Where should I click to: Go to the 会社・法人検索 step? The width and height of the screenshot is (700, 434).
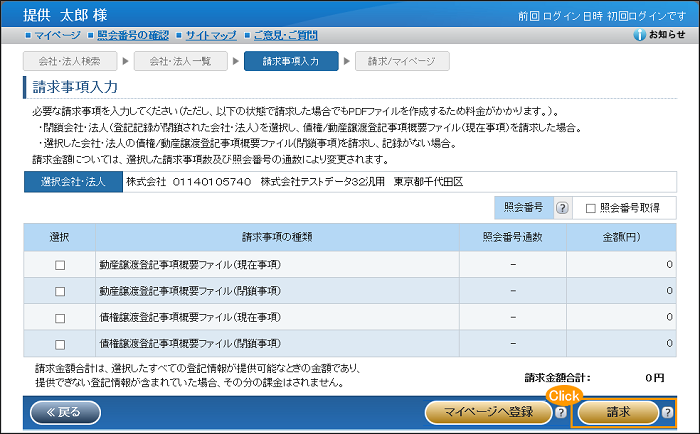click(x=70, y=61)
